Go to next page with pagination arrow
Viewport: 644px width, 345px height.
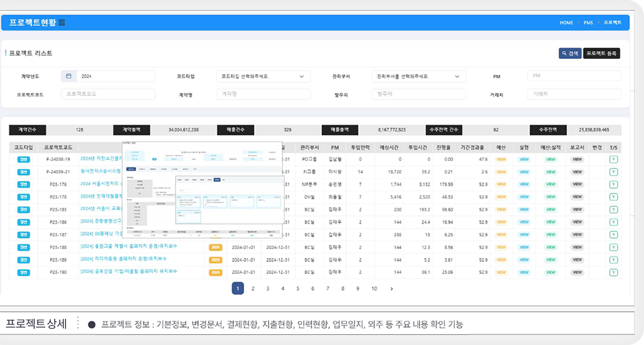click(x=391, y=289)
